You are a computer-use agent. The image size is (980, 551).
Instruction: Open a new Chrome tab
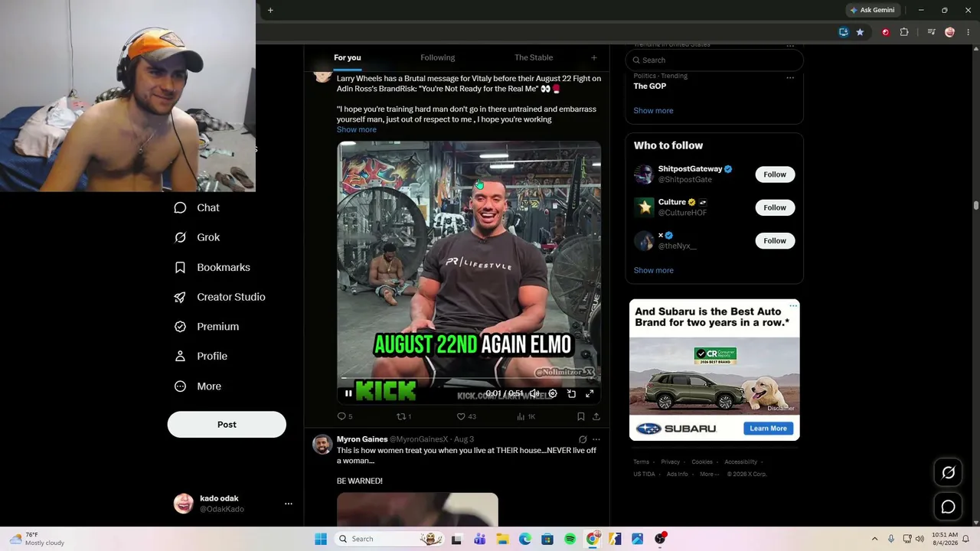[x=270, y=10]
